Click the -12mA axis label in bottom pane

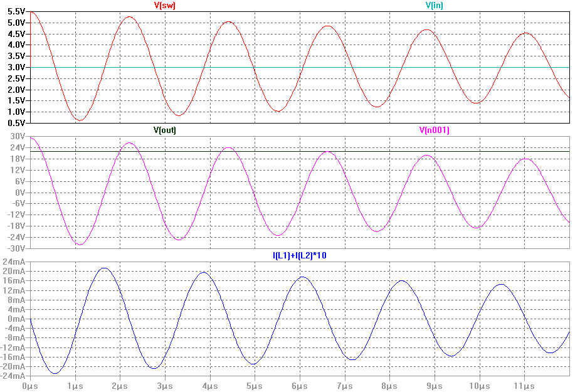(13, 347)
